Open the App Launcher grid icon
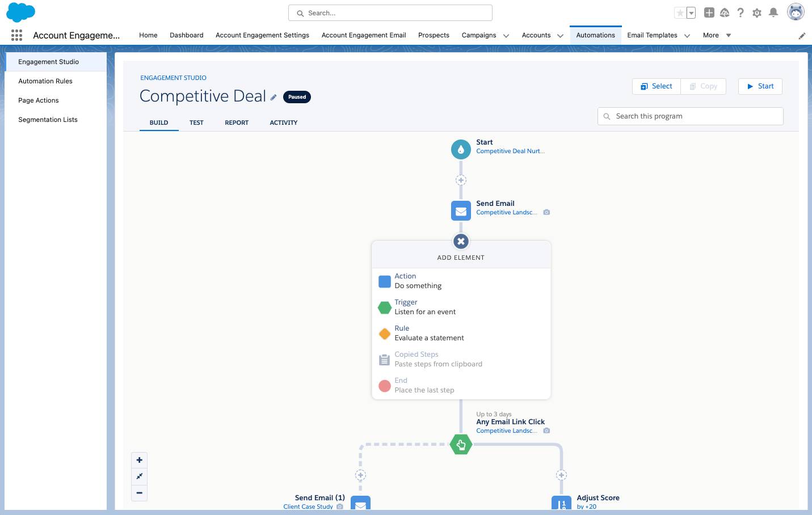Viewport: 812px width, 515px height. click(x=16, y=35)
